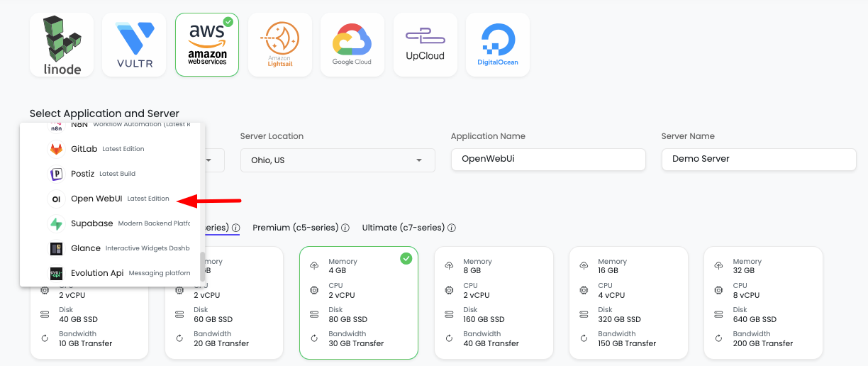The width and height of the screenshot is (868, 366).
Task: Click the 40 GB Transfer text
Action: (x=491, y=343)
